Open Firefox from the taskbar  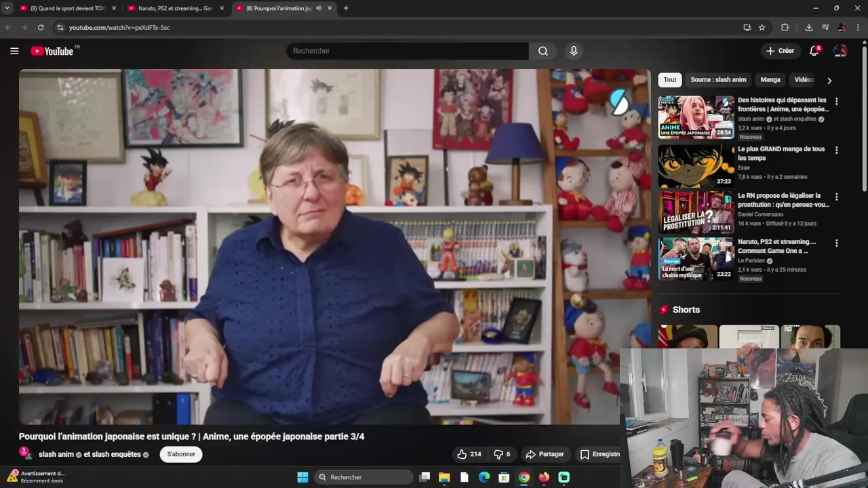(x=544, y=477)
